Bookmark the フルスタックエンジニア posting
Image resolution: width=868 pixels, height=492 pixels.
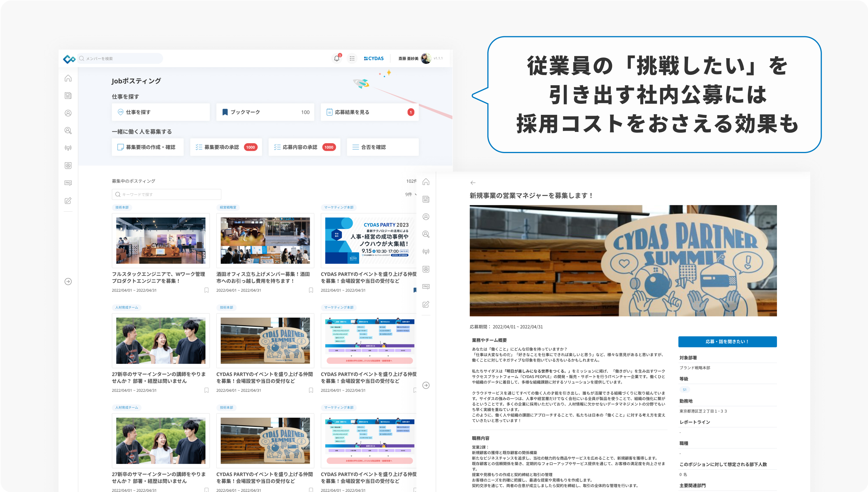pos(206,290)
